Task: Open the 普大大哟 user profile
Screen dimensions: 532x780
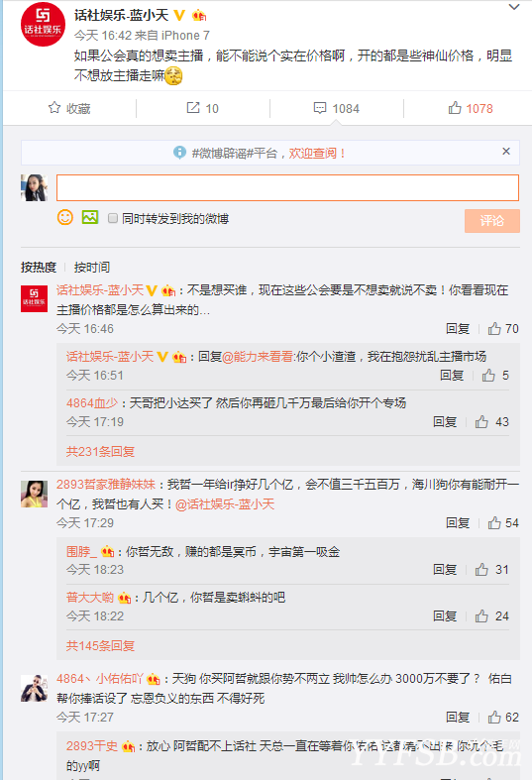Action: coord(90,598)
